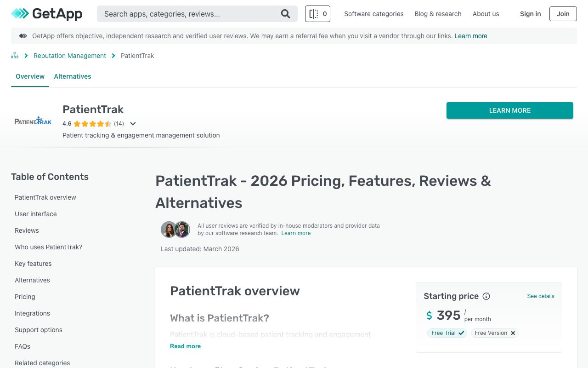The width and height of the screenshot is (588, 368).
Task: Jump to User interface section
Action: pyautogui.click(x=36, y=214)
